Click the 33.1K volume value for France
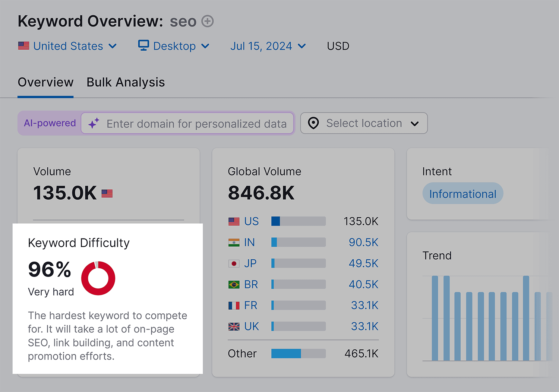559x392 pixels. (364, 306)
